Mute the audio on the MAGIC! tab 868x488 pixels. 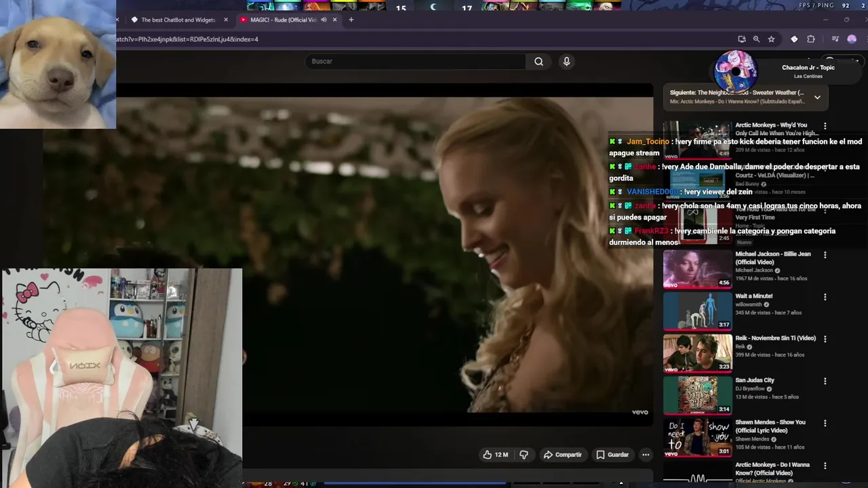[323, 20]
